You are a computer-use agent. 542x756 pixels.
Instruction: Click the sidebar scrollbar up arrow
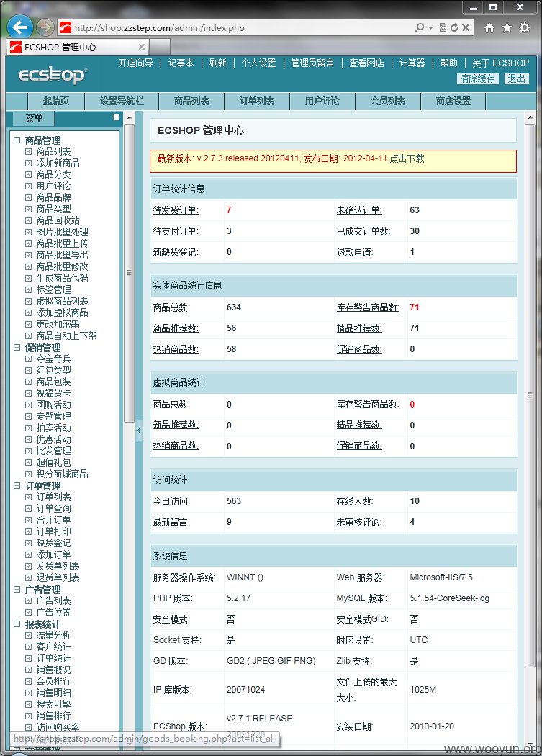pyautogui.click(x=130, y=117)
